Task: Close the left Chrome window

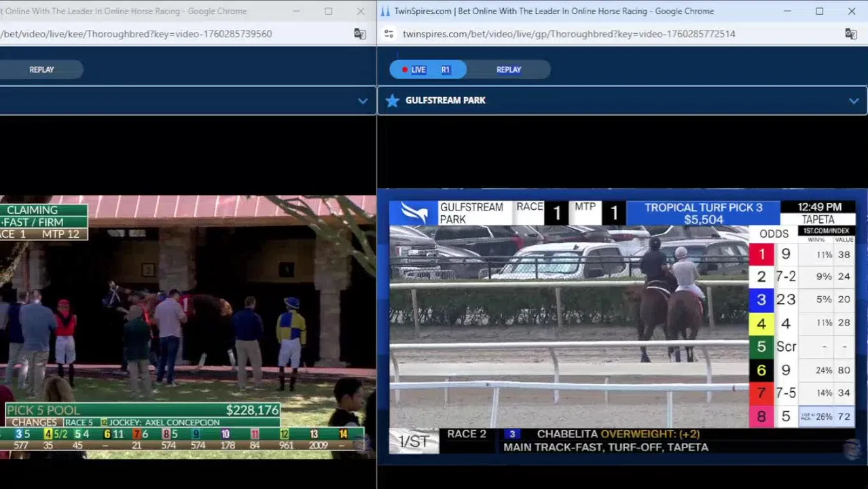Action: pyautogui.click(x=361, y=11)
